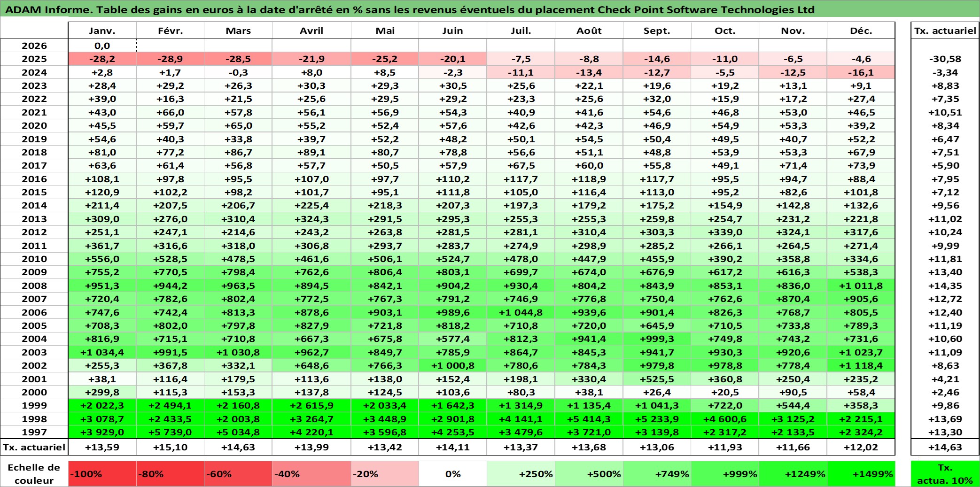Select the '+81,0' January 2018 cell

point(102,152)
